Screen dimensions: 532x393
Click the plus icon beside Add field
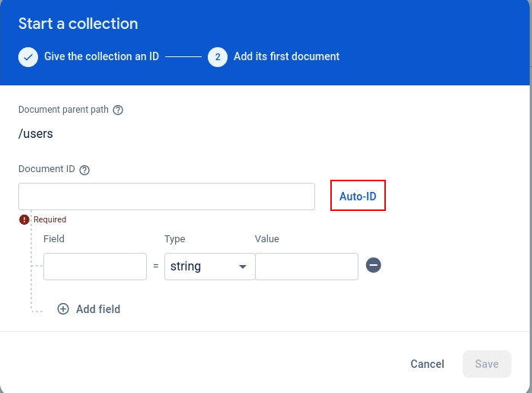pos(63,309)
